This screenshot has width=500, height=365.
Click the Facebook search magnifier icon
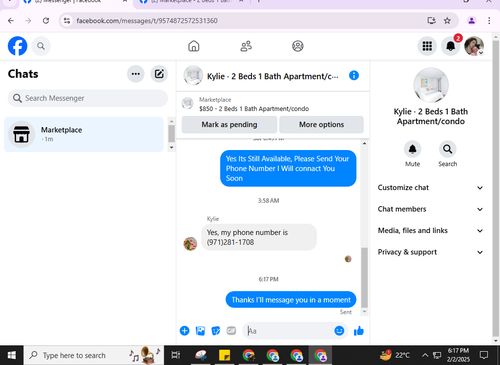click(41, 46)
